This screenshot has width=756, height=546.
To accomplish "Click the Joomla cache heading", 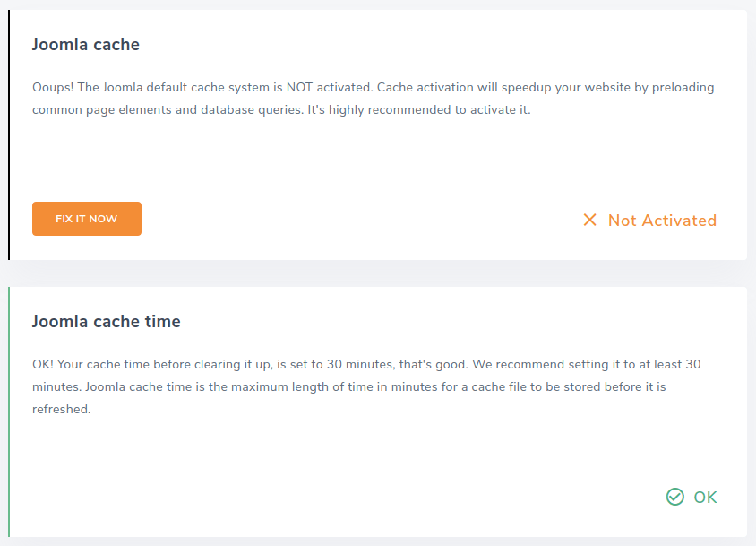I will tap(86, 45).
